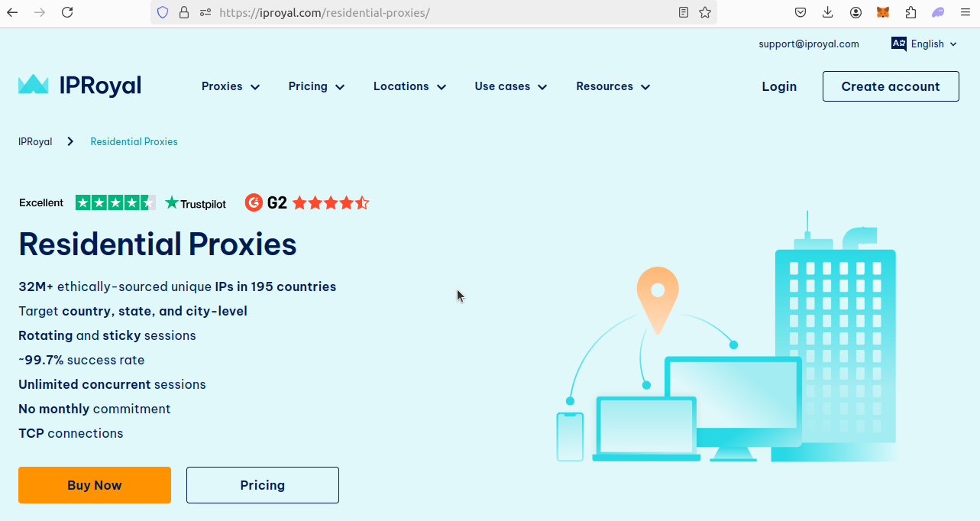The image size is (980, 521).
Task: Open the Trustpilot star rating
Action: [115, 202]
